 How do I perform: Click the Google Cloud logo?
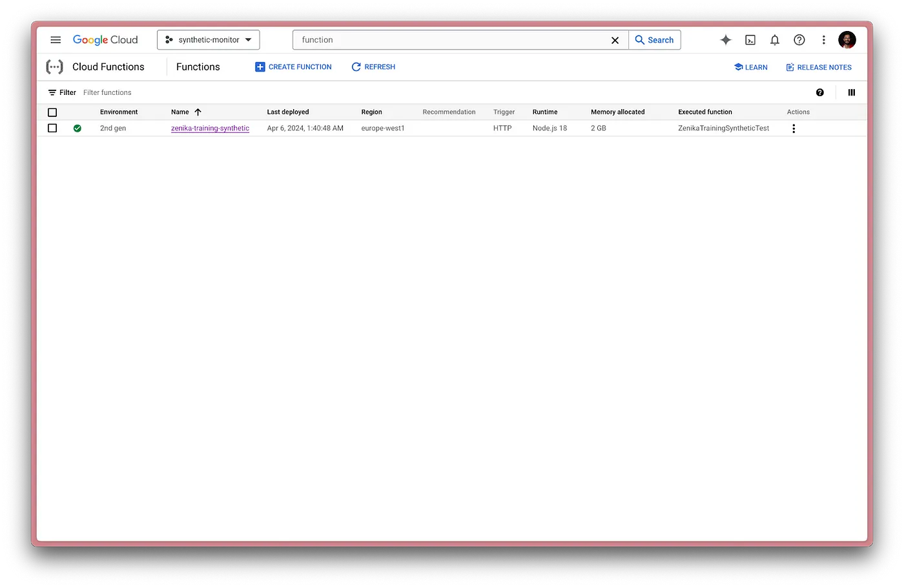[105, 40]
